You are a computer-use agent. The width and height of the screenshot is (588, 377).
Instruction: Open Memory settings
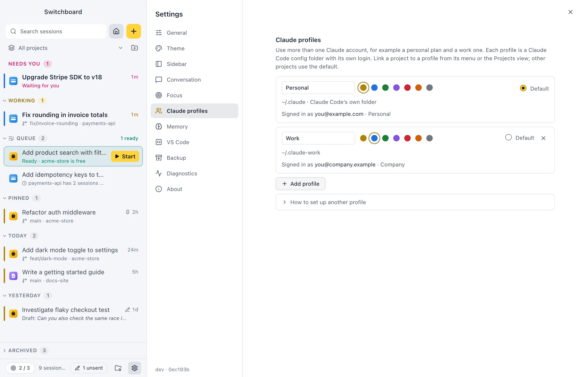(x=195, y=127)
